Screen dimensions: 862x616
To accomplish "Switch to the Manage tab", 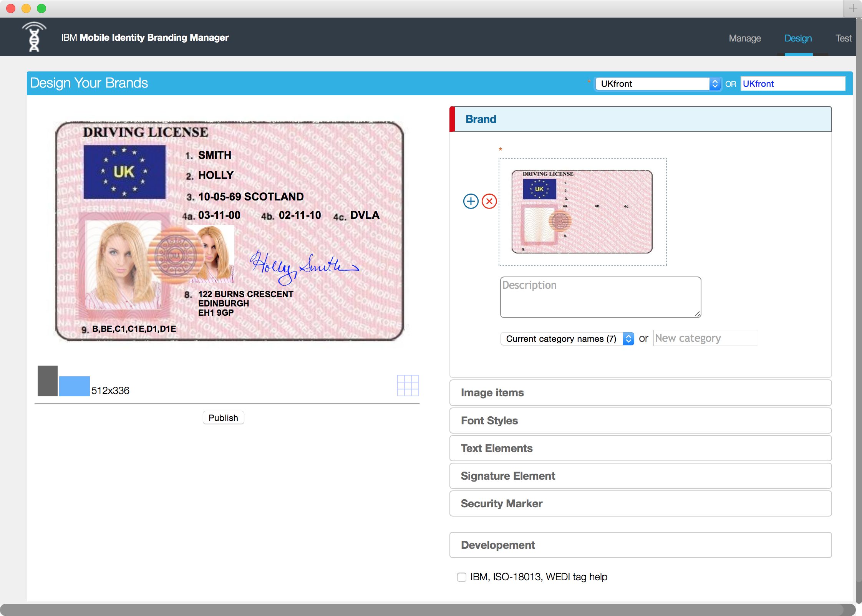I will (x=744, y=38).
